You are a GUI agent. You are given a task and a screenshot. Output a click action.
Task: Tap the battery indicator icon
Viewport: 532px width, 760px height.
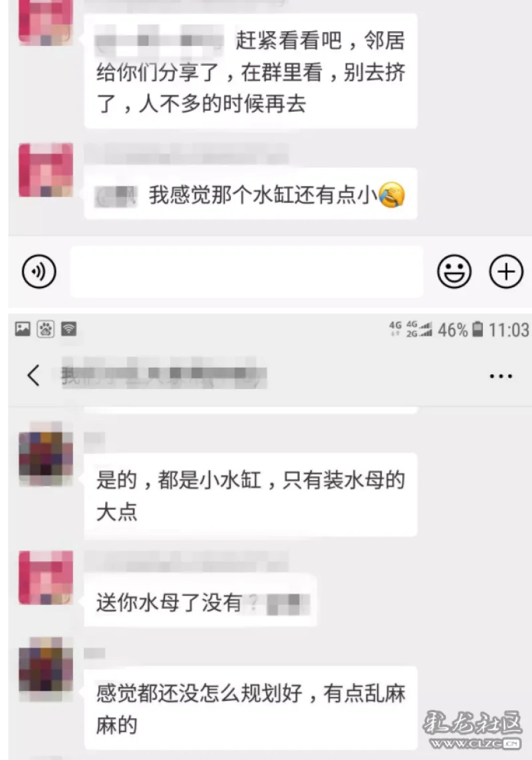coord(477,329)
